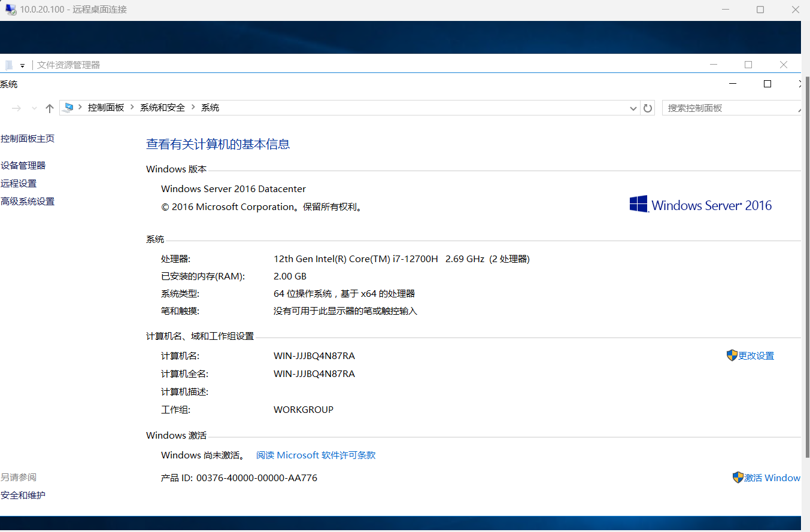Open the recent locations dropdown beside Forward
This screenshot has width=810, height=532.
(x=34, y=108)
